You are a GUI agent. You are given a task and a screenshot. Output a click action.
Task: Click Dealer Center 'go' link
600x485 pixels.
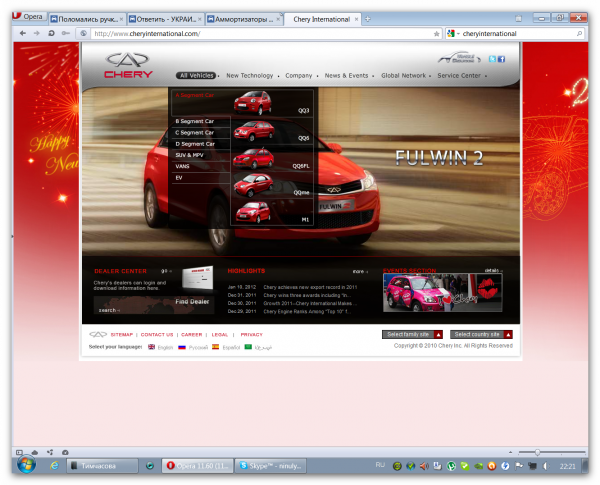tap(166, 271)
